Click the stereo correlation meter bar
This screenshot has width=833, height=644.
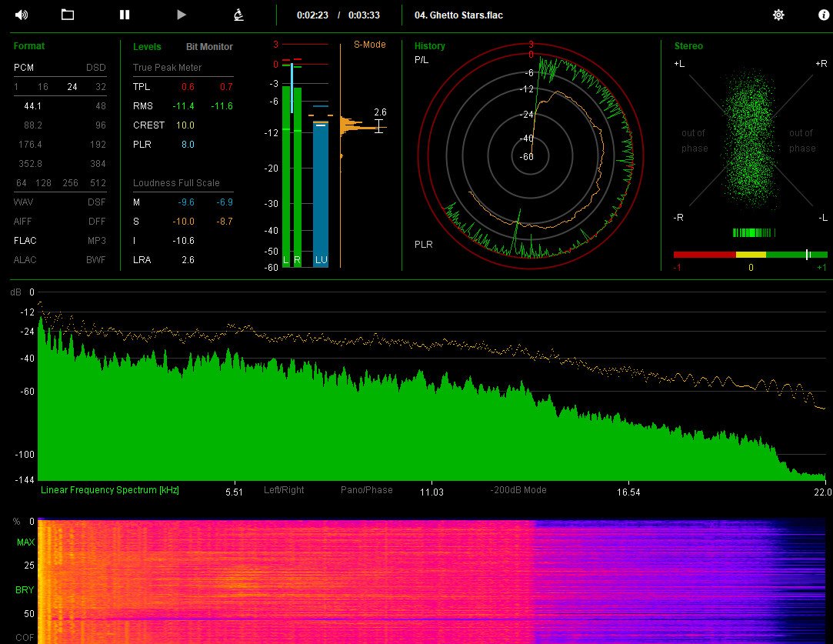[x=750, y=255]
